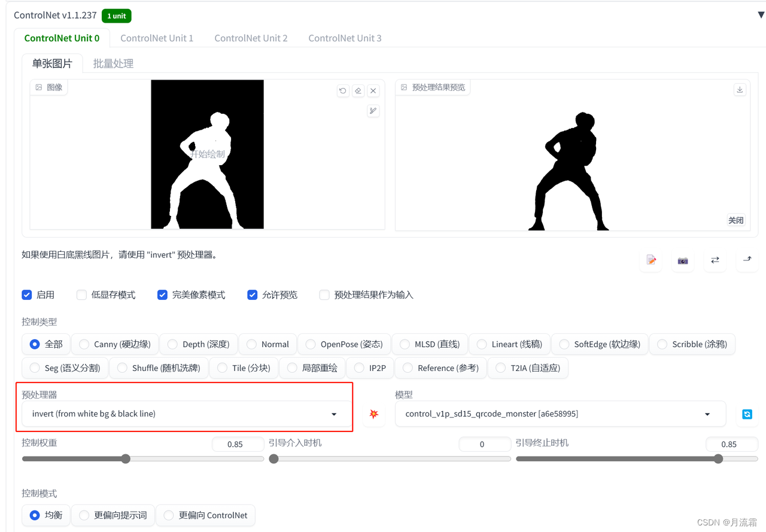Image resolution: width=766 pixels, height=532 pixels.
Task: Run the preprocessor with the explosion icon
Action: click(x=374, y=414)
